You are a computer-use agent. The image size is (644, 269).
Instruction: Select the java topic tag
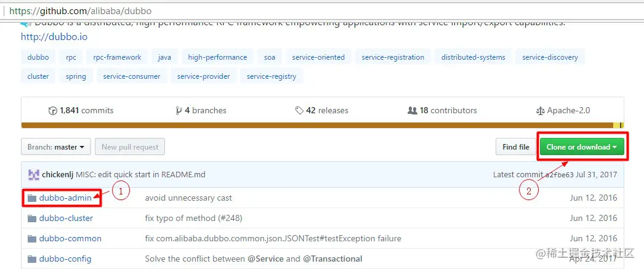(164, 57)
